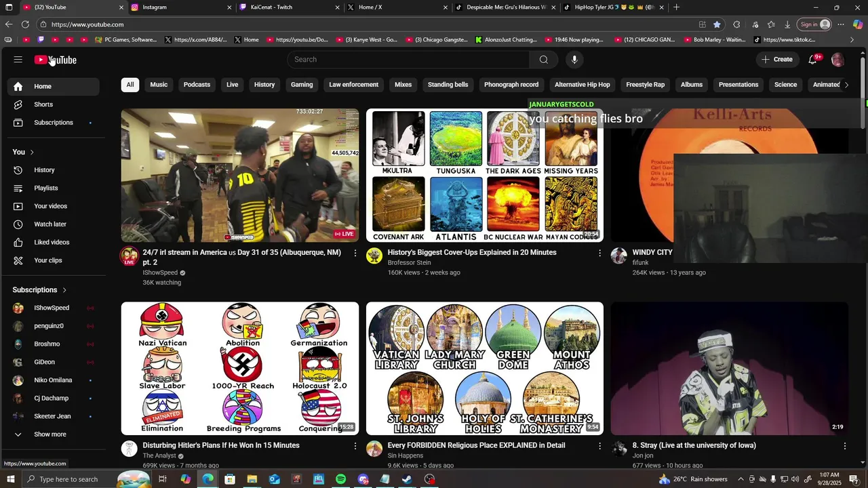
Task: Open the Home item in sidebar
Action: coord(53,86)
